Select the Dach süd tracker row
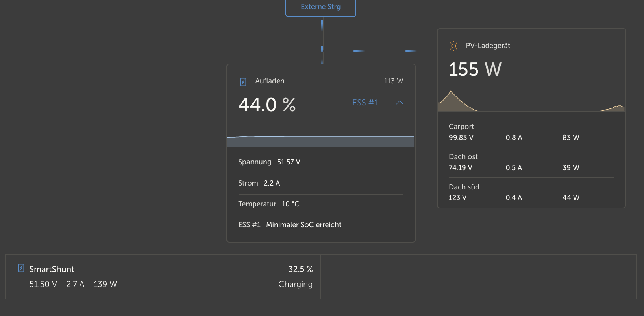Screen dimensions: 644x316 [531, 192]
